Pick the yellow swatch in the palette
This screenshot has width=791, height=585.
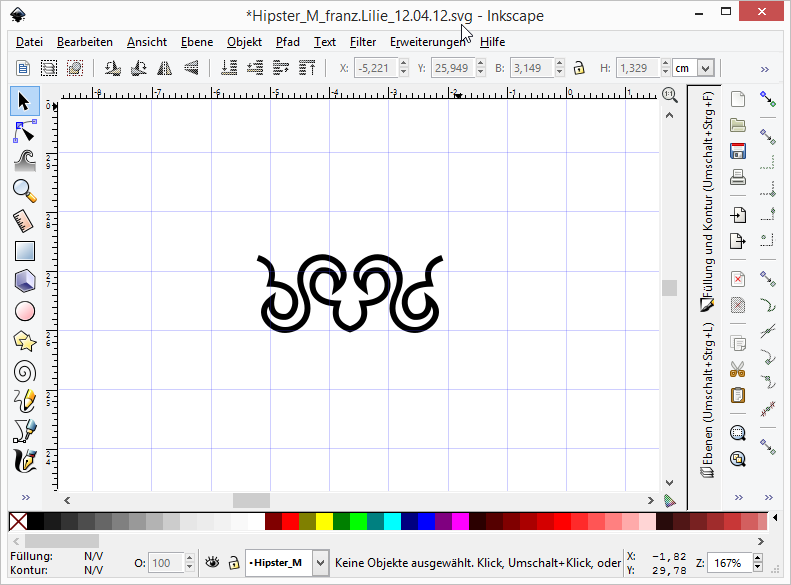point(324,521)
